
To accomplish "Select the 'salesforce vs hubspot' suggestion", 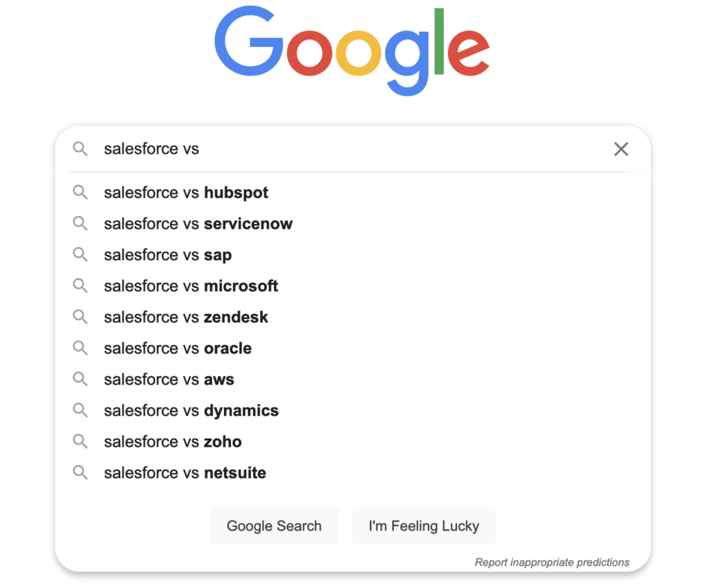I will [185, 192].
